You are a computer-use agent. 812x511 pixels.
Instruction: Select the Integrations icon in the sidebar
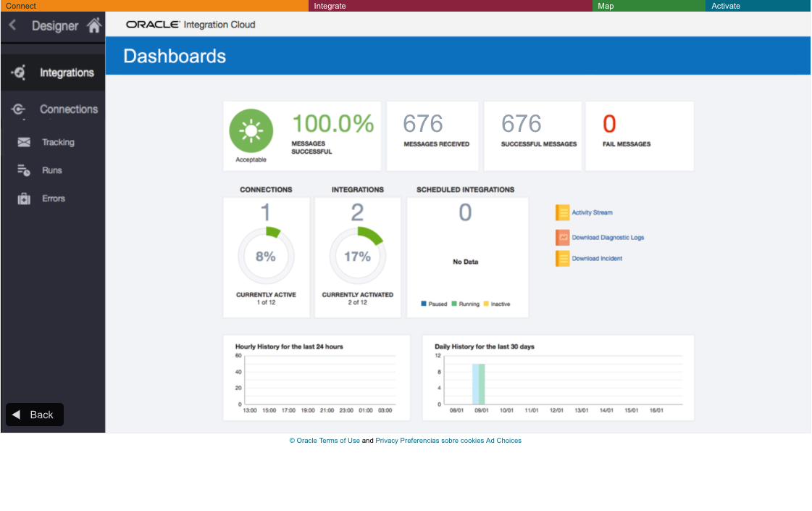(20, 72)
